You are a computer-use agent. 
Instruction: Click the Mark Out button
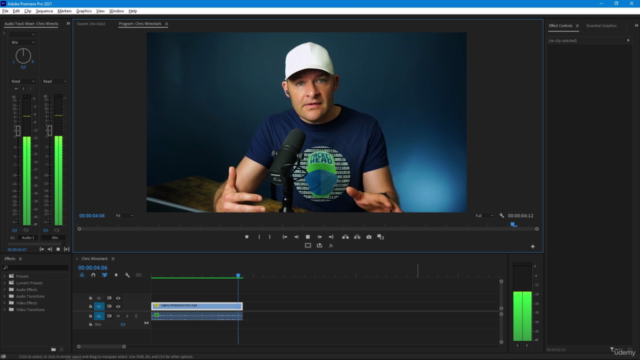[x=269, y=237]
